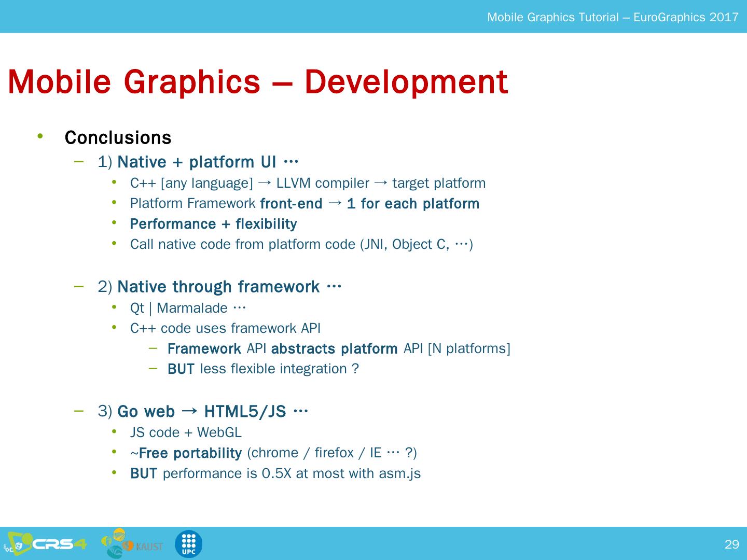The image size is (747, 560).
Task: Click the KAUST logo in the footer
Action: (x=132, y=543)
